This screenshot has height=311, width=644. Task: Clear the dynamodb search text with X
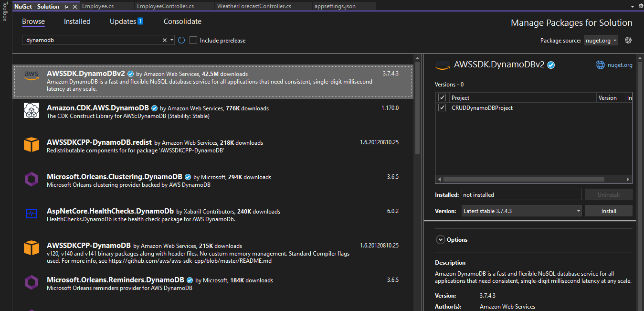point(165,40)
